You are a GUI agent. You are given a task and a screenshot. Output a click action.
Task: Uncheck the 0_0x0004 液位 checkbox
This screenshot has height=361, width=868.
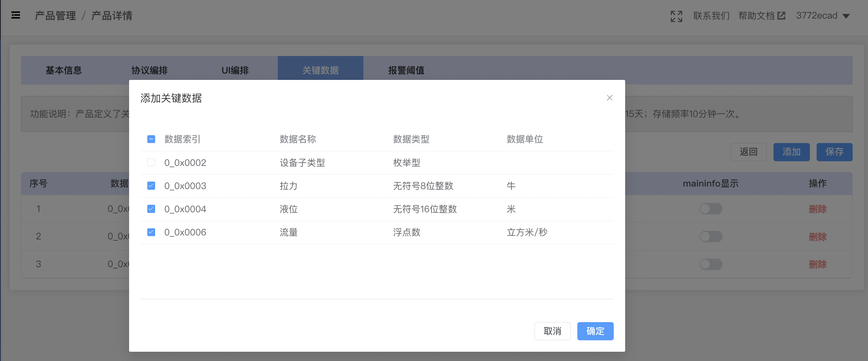(x=151, y=209)
